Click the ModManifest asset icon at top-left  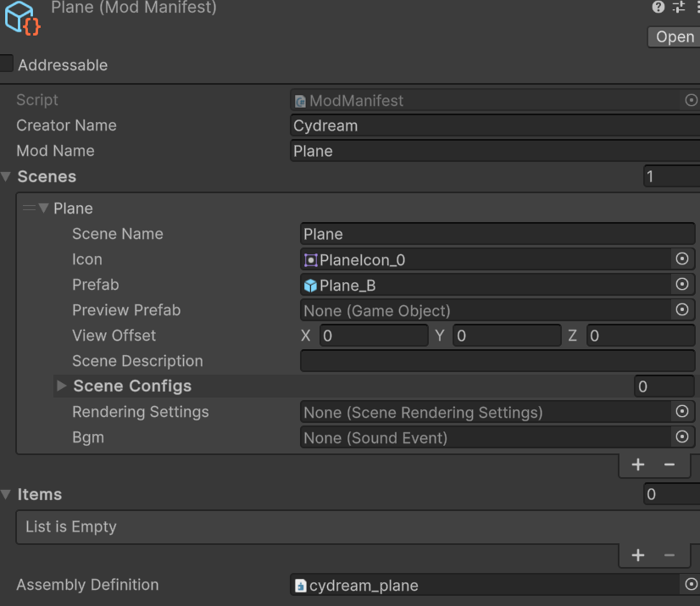pyautogui.click(x=22, y=19)
